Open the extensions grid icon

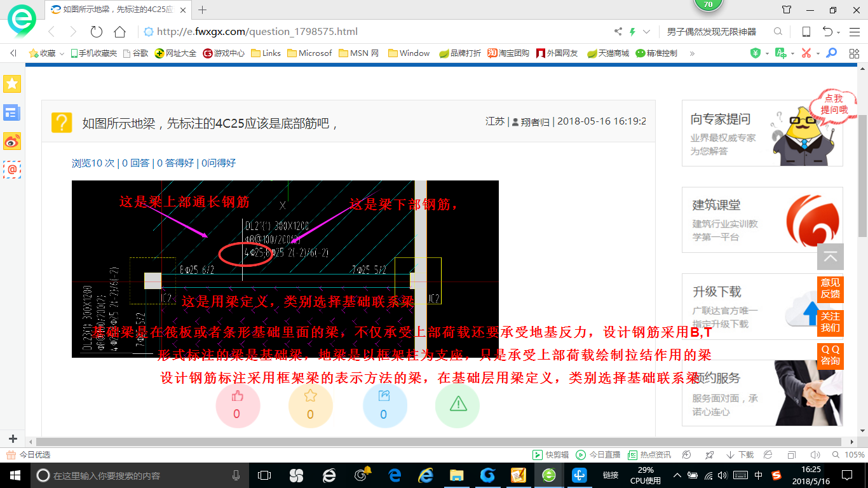[x=854, y=53]
